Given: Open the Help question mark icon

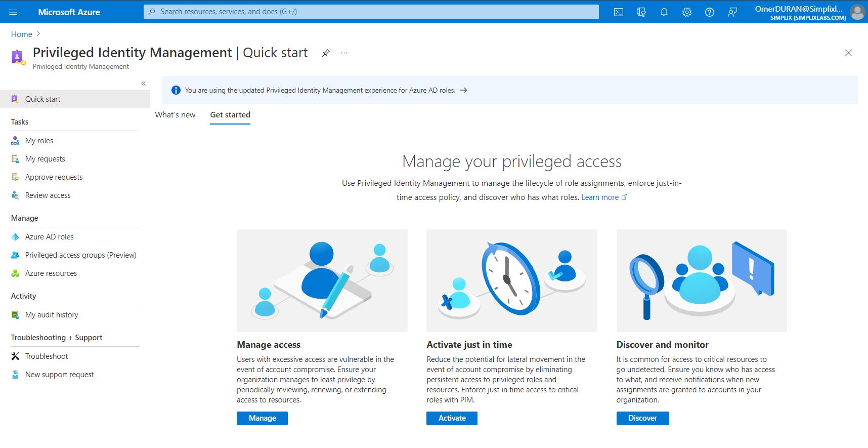Looking at the screenshot, I should [x=710, y=12].
